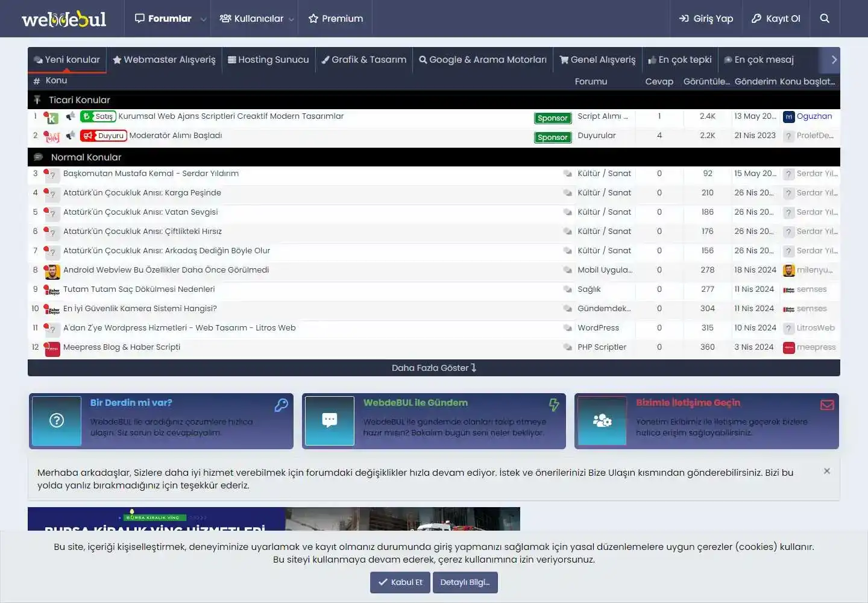Open the Kullanıcılar menu

[x=251, y=19]
